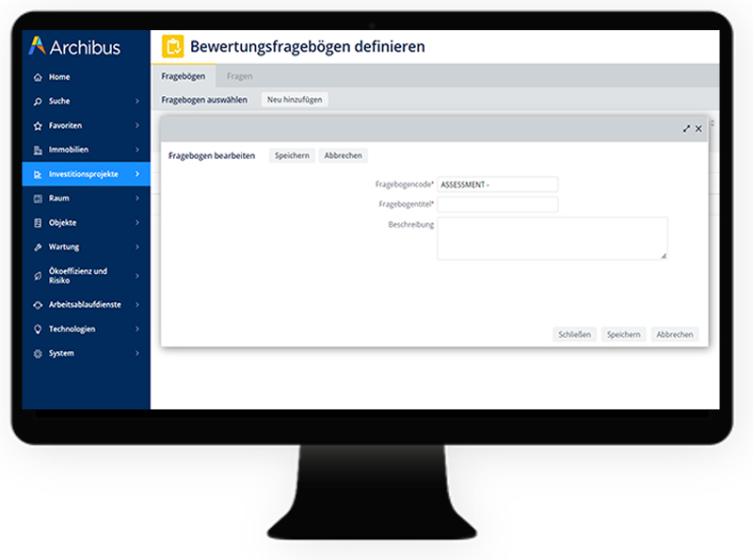Click the Fragebogen auswählen panel title
This screenshot has height=560, width=753.
point(204,100)
